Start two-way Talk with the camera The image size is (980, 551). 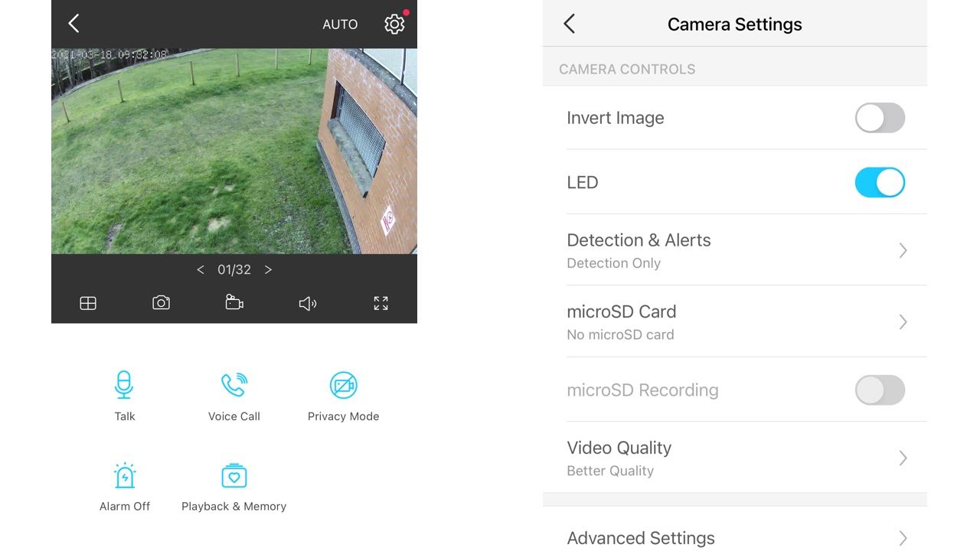click(x=124, y=394)
